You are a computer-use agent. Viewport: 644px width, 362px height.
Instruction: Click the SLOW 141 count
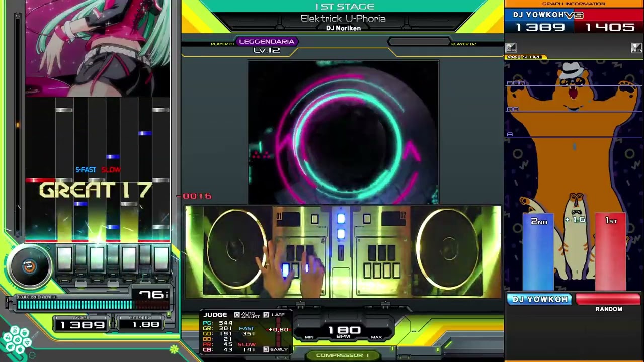point(247,347)
